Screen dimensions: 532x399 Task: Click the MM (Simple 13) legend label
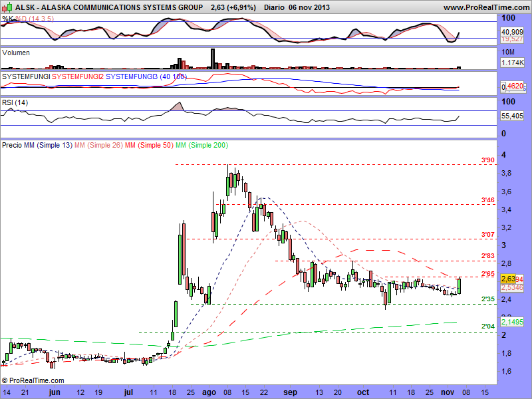pyautogui.click(x=48, y=145)
